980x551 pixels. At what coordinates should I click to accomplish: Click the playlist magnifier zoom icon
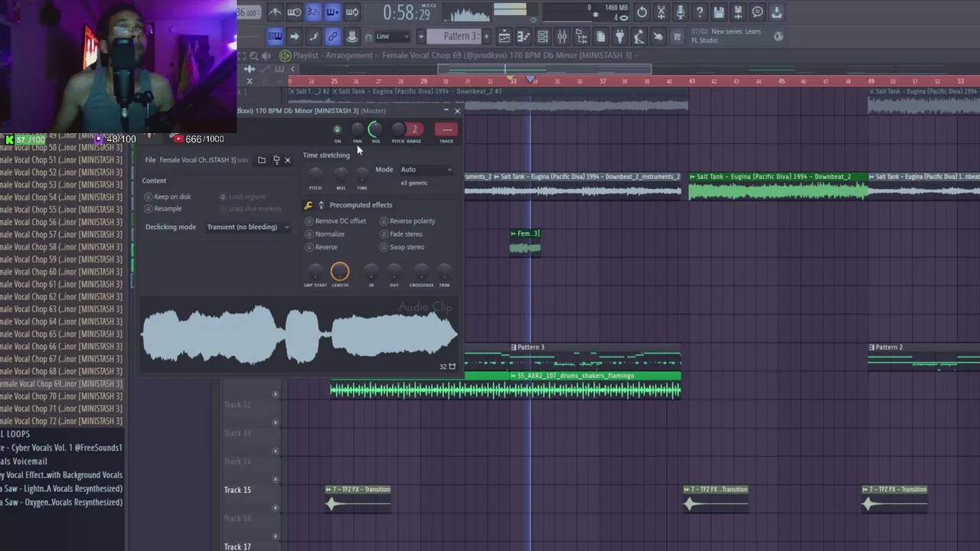pyautogui.click(x=253, y=56)
